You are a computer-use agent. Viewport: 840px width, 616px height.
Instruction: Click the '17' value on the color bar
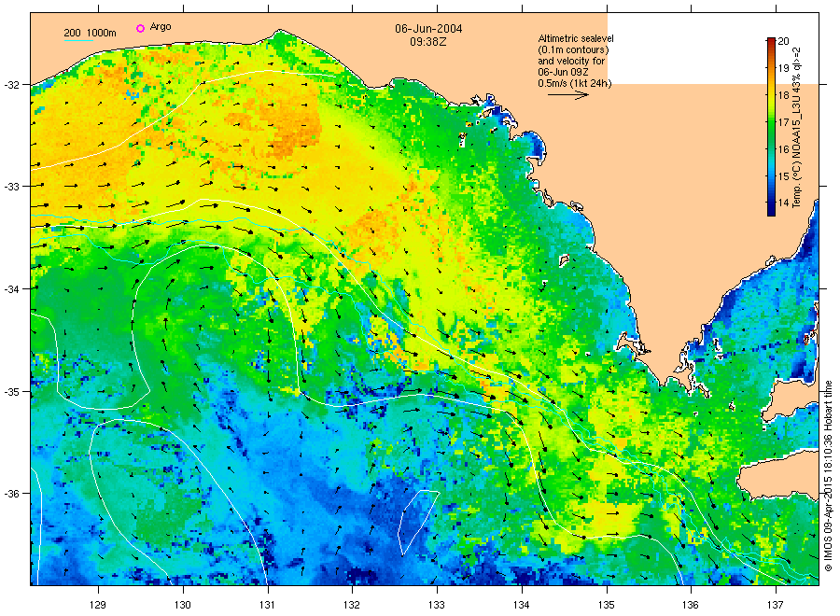pyautogui.click(x=783, y=122)
